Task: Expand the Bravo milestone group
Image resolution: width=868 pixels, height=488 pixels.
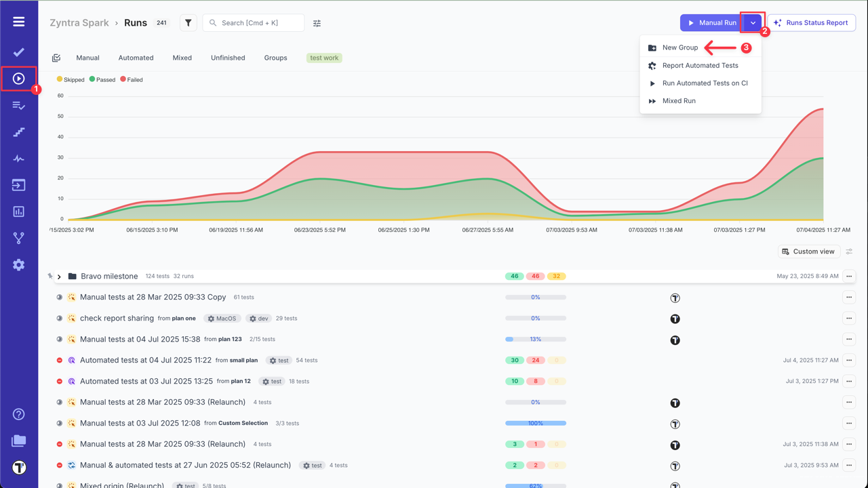Action: click(60, 277)
